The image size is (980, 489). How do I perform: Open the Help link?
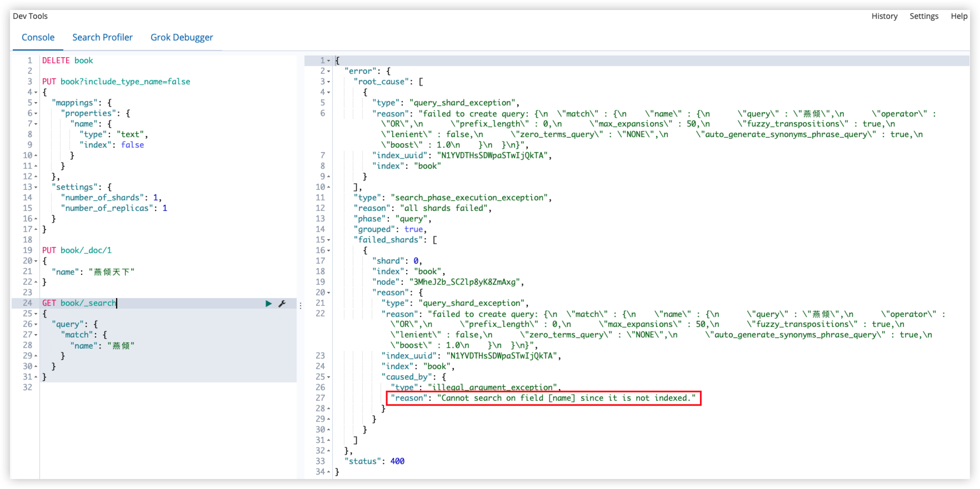(959, 16)
